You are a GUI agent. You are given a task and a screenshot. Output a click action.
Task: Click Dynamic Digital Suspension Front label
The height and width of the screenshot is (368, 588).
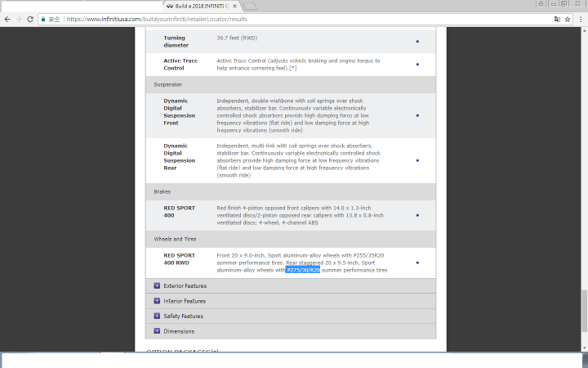[179, 112]
